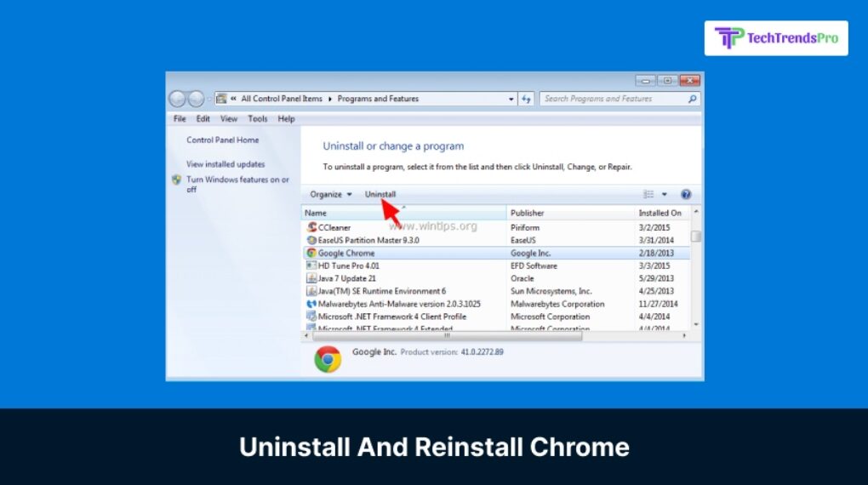Click the Uninstall toolbar button

(380, 194)
